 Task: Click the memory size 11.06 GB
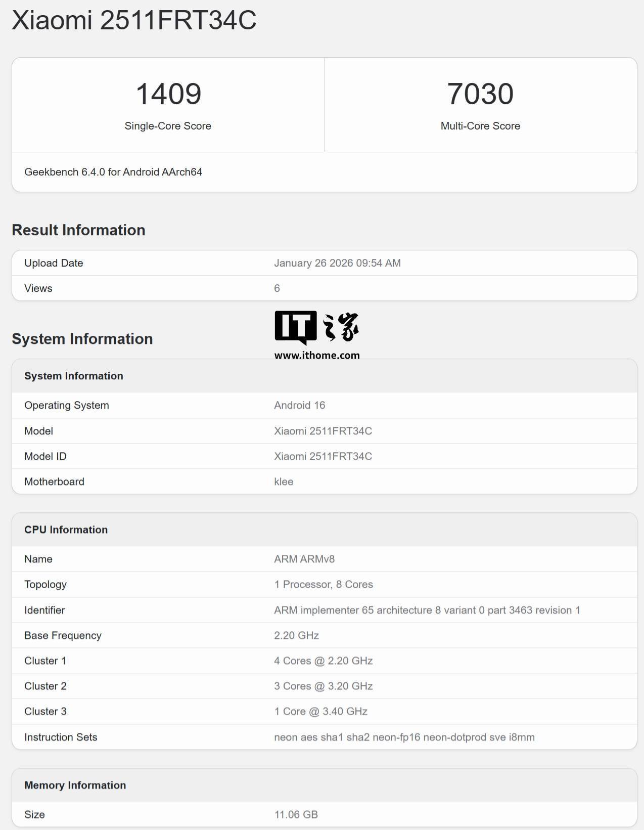pos(296,814)
